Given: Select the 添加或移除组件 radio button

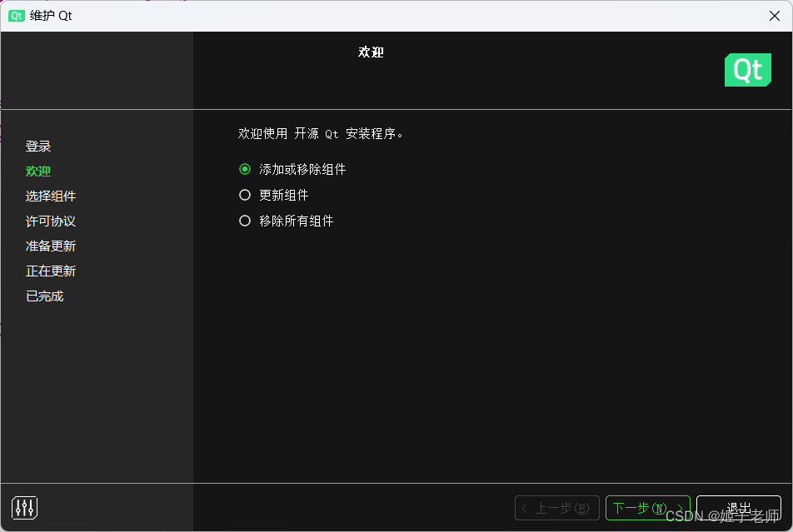Looking at the screenshot, I should [x=244, y=169].
